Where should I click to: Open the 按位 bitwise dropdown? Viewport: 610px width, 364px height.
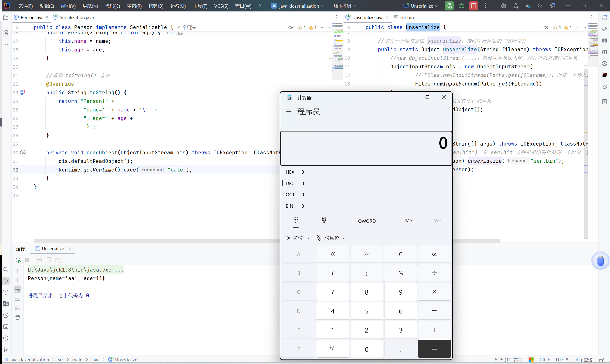(x=297, y=238)
